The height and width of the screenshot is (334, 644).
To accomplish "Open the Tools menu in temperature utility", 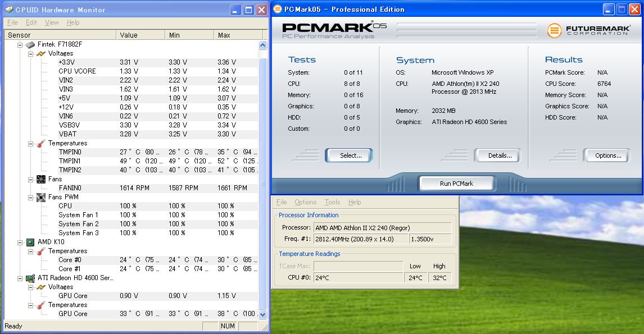I will pyautogui.click(x=332, y=202).
